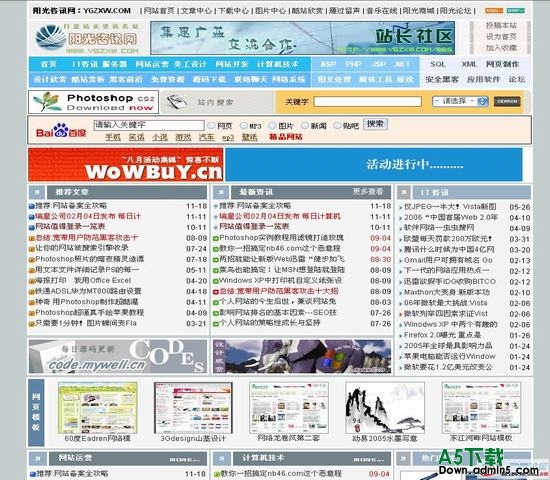Click arrow icon beside 最新资讯 header
The width and height of the screenshot is (550, 480).
pos(221,192)
